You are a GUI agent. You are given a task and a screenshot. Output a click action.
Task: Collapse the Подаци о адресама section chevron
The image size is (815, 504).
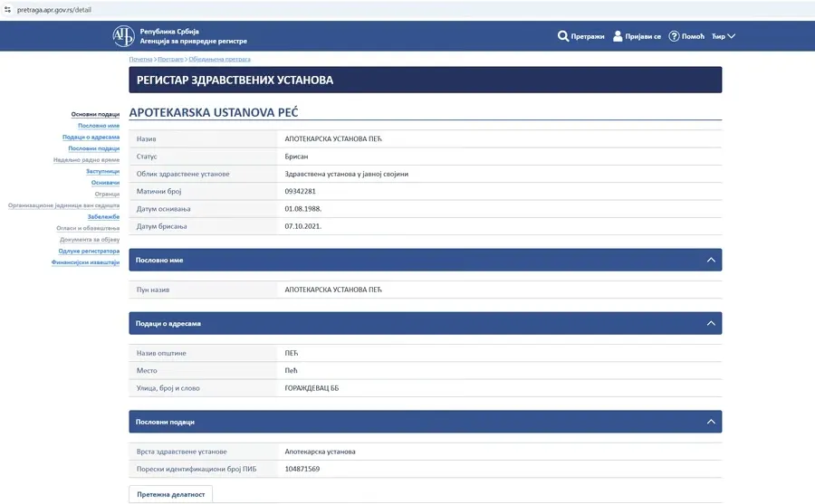click(x=711, y=323)
